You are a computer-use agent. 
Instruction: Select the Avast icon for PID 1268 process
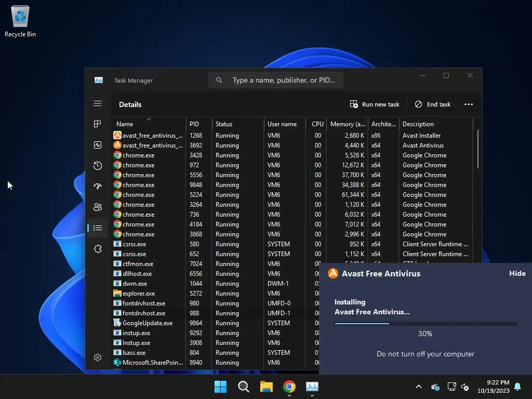pos(117,136)
